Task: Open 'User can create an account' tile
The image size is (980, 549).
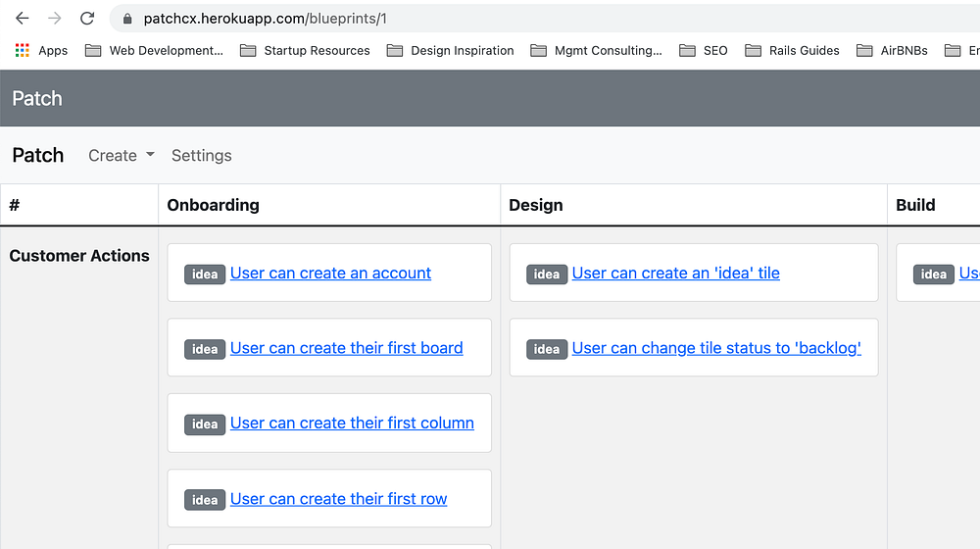Action: pyautogui.click(x=330, y=274)
